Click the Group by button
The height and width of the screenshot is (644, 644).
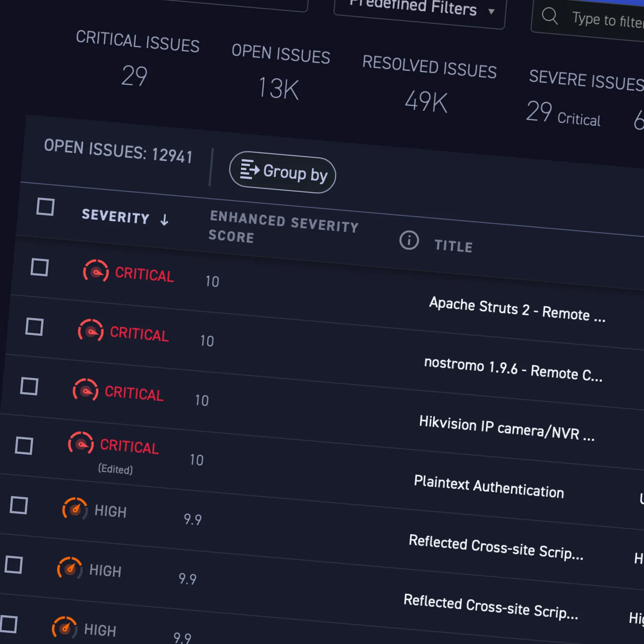(283, 172)
